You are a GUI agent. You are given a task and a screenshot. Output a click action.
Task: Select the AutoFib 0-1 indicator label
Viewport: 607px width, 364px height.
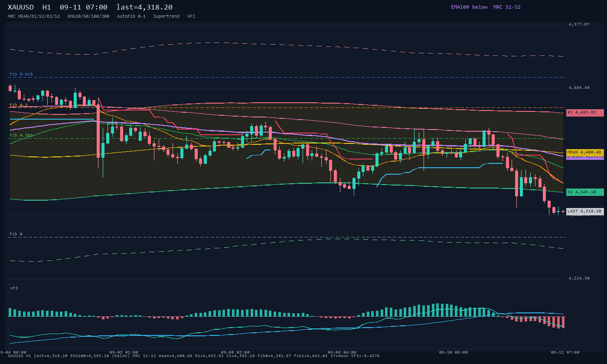coord(131,16)
